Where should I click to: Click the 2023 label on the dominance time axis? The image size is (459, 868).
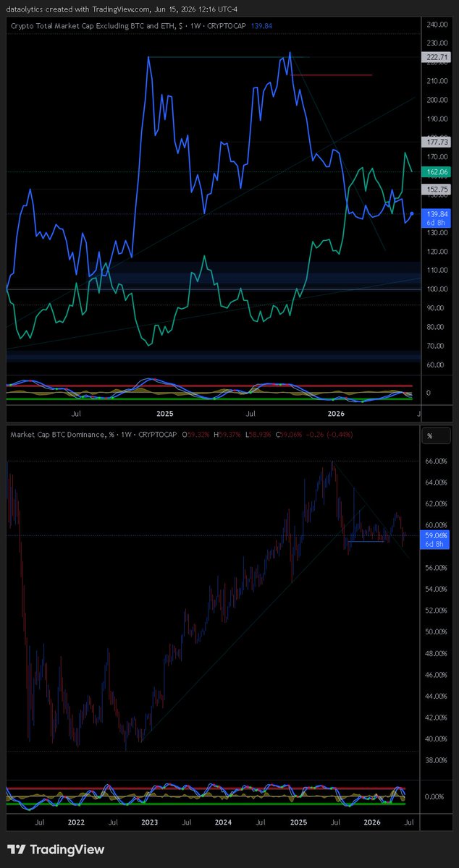150,822
